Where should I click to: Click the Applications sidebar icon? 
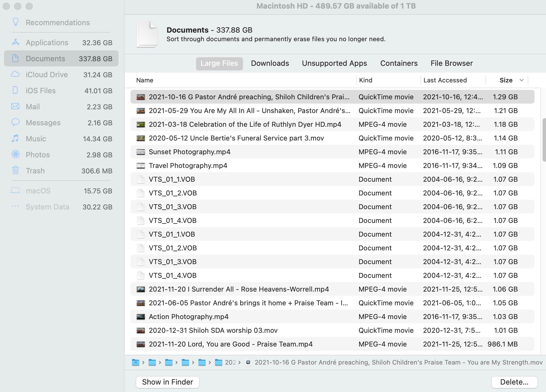(15, 42)
